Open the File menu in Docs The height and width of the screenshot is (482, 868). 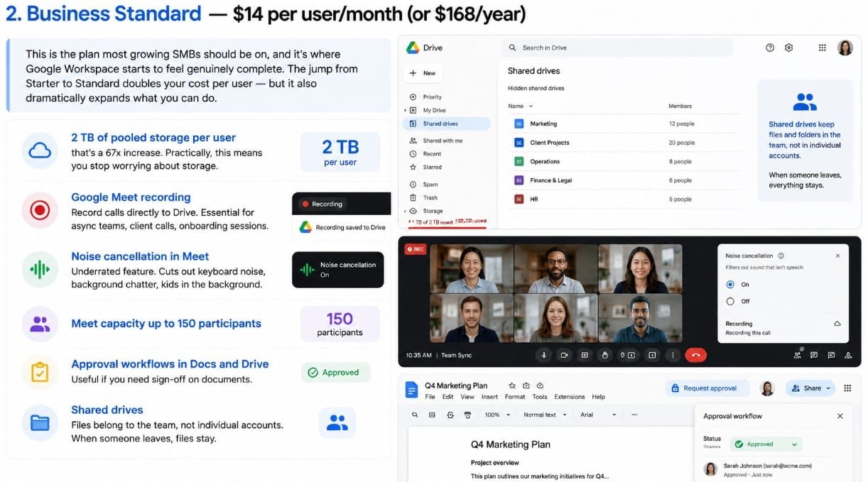pos(430,397)
